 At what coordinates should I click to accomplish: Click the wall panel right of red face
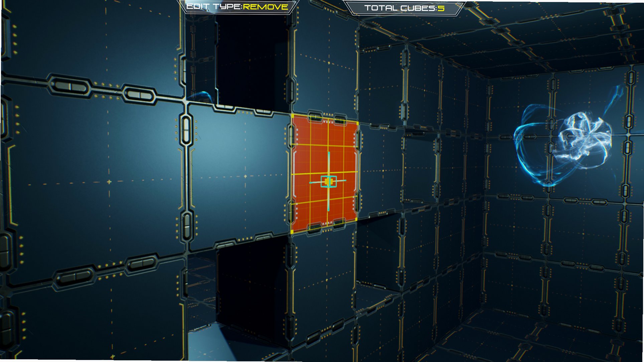381,170
